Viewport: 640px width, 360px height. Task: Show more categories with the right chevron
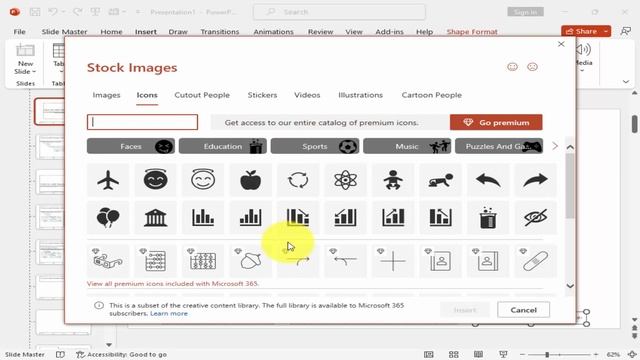(555, 146)
